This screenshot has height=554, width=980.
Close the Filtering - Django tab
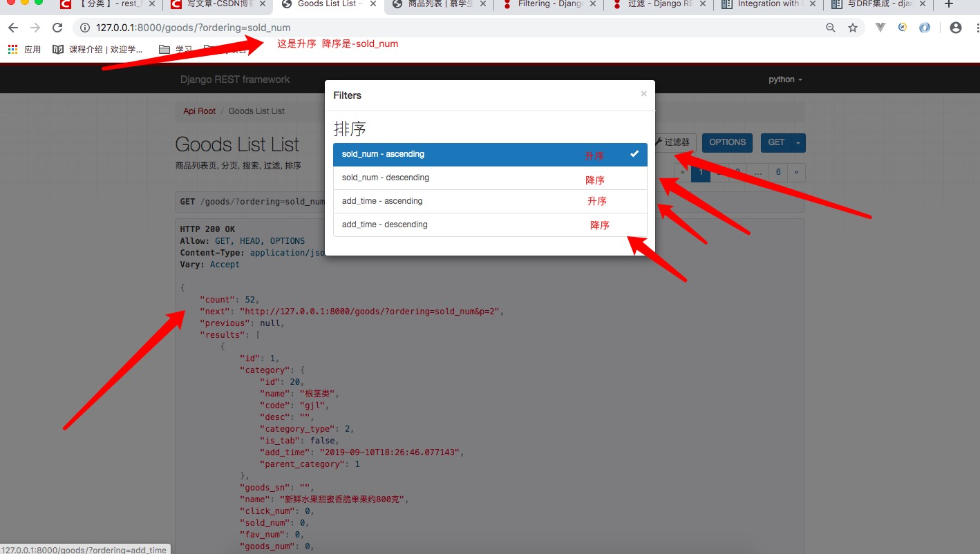point(593,4)
